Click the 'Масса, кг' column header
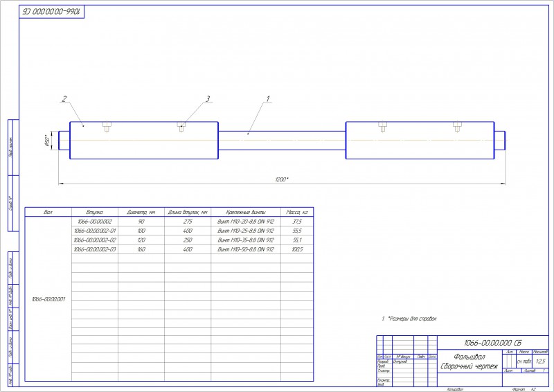 coord(297,212)
